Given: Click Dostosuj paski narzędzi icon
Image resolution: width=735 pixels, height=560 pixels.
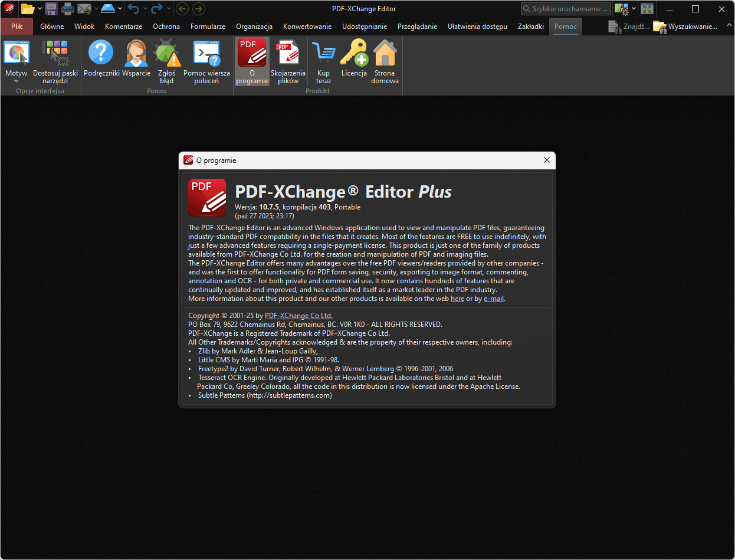Looking at the screenshot, I should point(55,53).
